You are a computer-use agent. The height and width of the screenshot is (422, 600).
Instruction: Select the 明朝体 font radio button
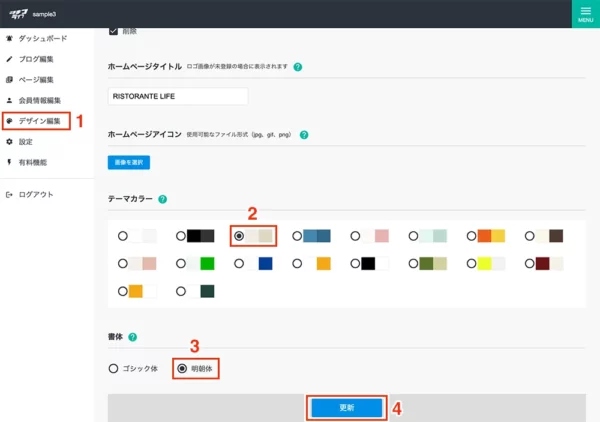tap(182, 368)
